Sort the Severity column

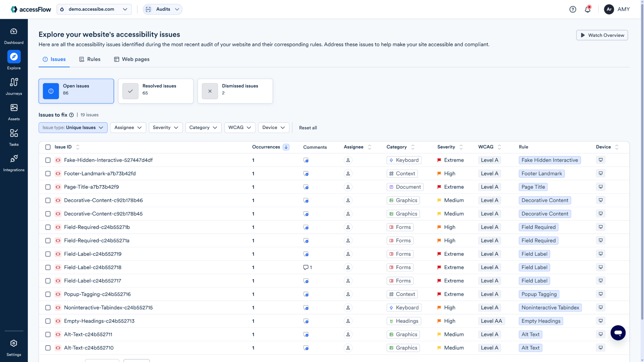coord(461,147)
